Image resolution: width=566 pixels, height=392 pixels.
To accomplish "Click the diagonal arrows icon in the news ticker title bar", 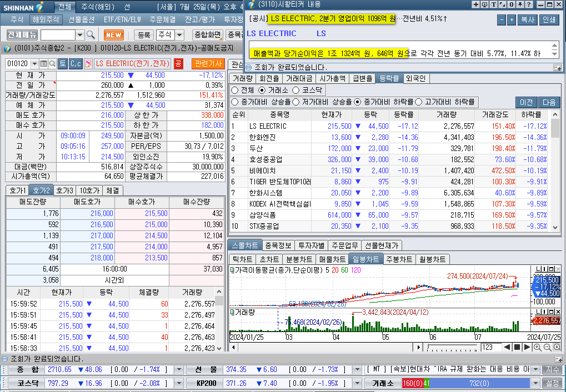I will tap(503, 4).
